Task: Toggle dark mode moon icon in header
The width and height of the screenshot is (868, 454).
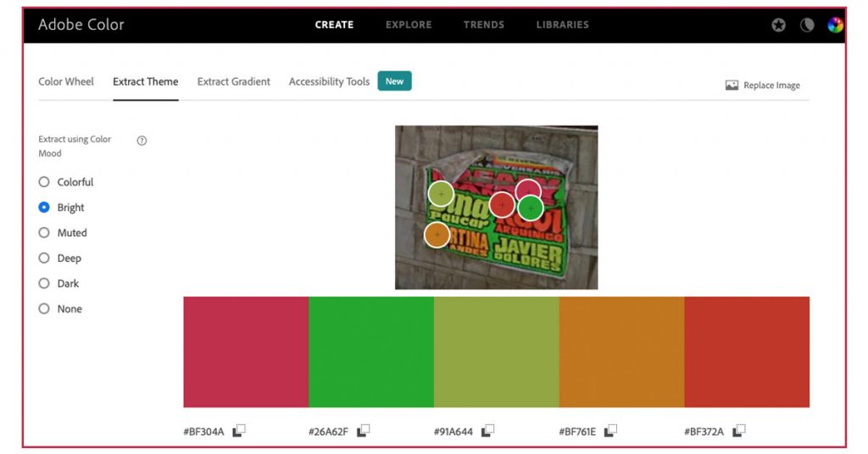Action: [807, 25]
